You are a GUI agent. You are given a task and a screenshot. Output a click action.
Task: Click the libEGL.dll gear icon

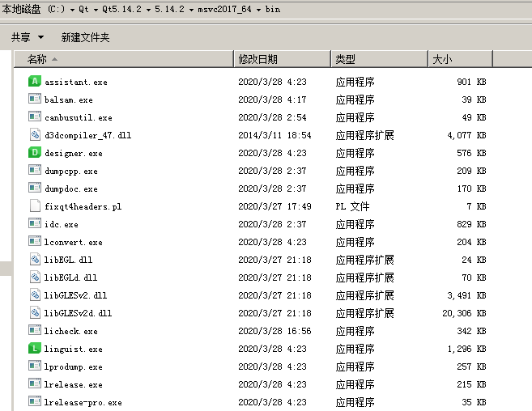point(35,260)
